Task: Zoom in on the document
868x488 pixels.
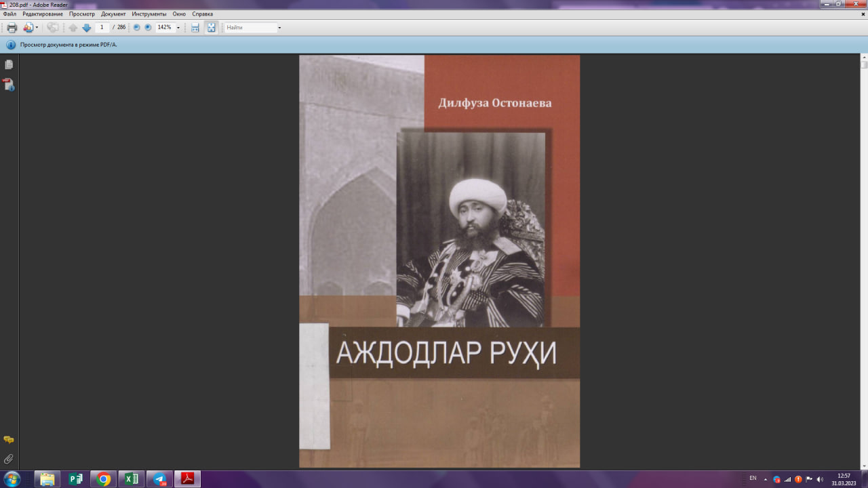Action: pos(147,27)
